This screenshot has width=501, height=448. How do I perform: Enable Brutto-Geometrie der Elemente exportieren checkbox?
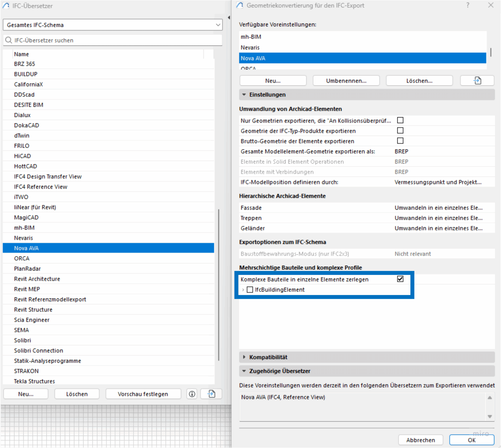(x=400, y=141)
